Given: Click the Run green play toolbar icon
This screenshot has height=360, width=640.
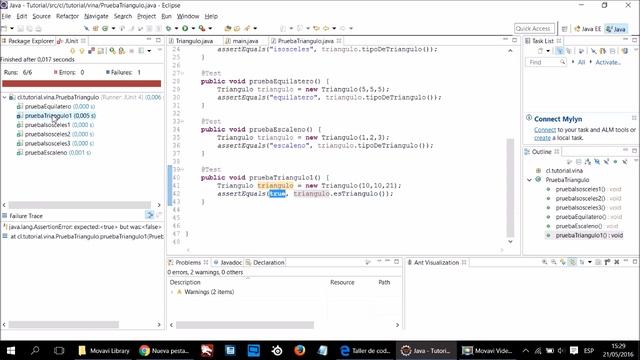Looking at the screenshot, I should coord(185,28).
